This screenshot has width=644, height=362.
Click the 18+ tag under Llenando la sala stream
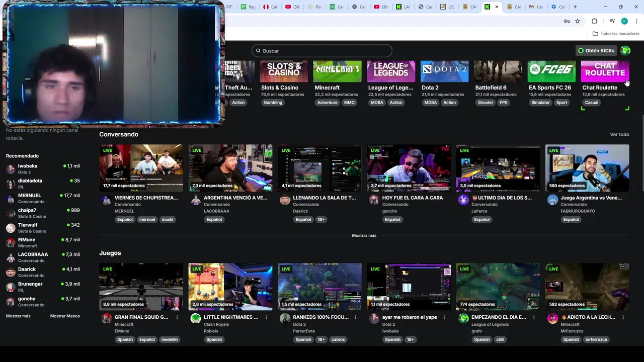point(321,220)
